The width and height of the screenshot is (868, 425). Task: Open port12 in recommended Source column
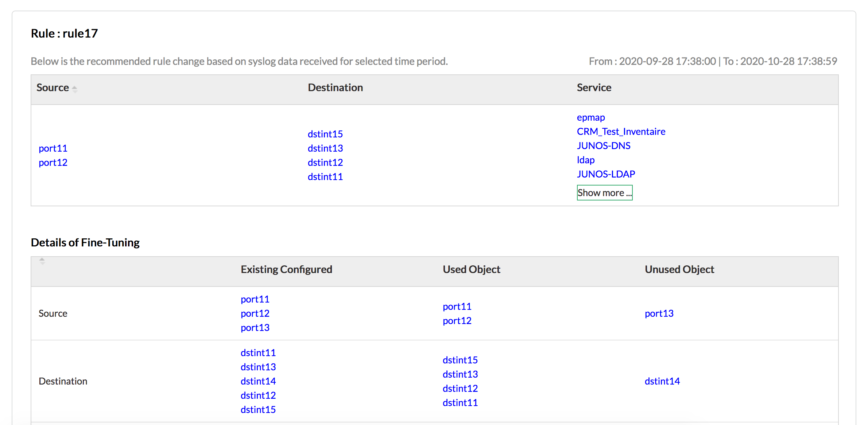click(x=53, y=163)
